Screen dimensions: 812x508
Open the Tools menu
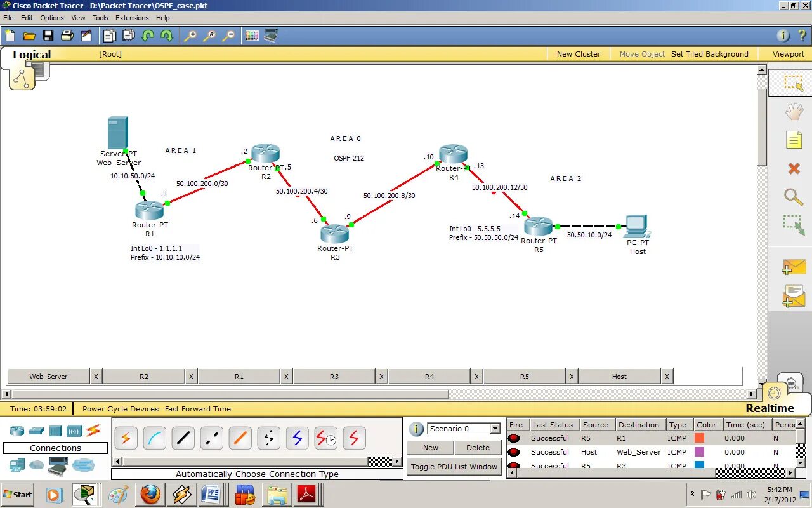click(x=100, y=18)
